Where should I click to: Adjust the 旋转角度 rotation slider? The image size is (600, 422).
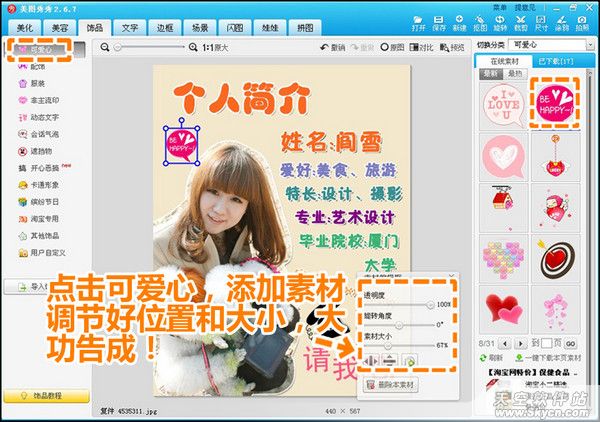398,325
